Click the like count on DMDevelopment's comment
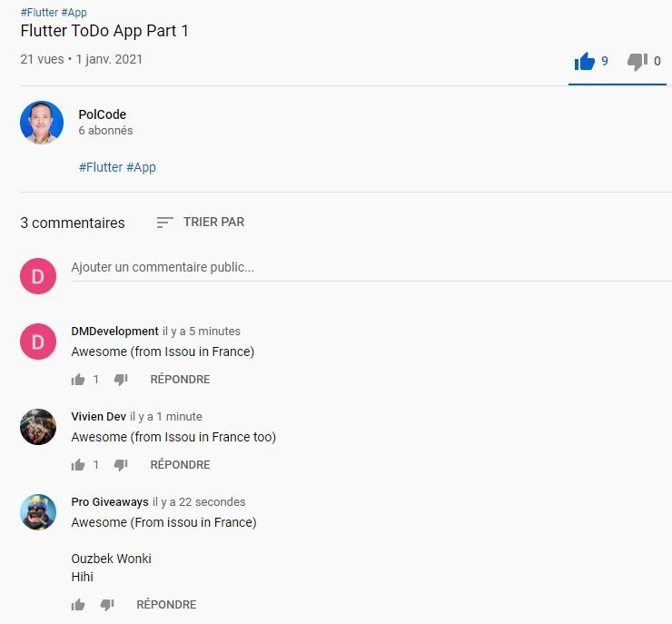Image resolution: width=672 pixels, height=624 pixels. point(96,380)
